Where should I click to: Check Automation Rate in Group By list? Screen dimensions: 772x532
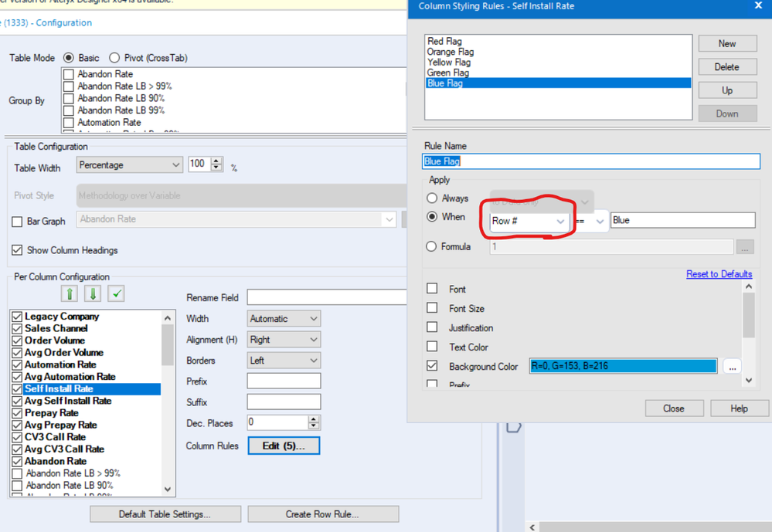coord(69,123)
